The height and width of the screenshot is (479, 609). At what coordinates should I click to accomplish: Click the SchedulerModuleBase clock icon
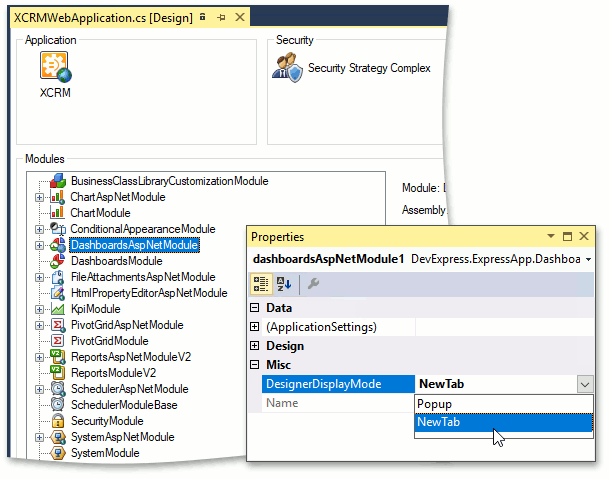[58, 405]
